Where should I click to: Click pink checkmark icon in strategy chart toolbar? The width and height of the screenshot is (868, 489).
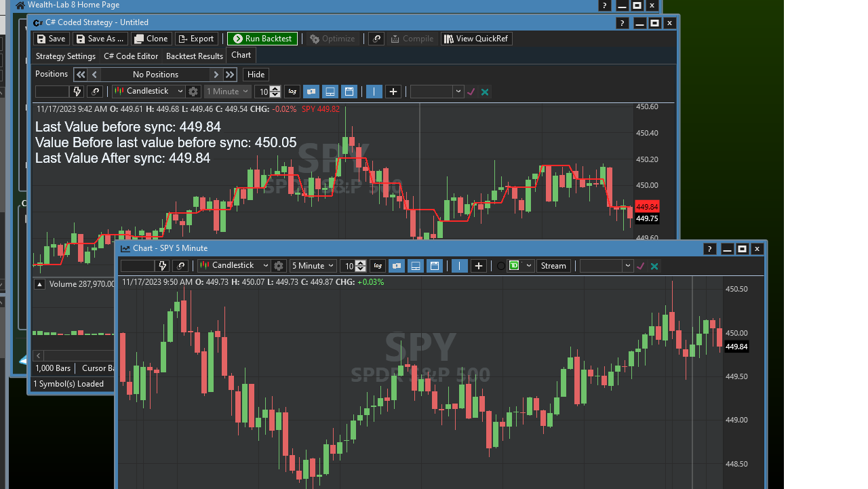point(472,92)
